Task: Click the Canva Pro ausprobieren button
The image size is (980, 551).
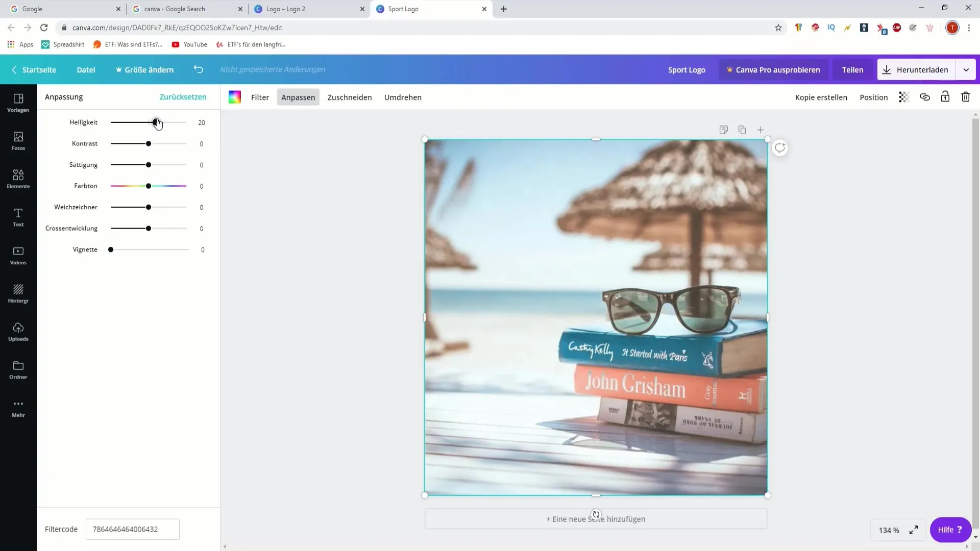Action: (x=773, y=70)
